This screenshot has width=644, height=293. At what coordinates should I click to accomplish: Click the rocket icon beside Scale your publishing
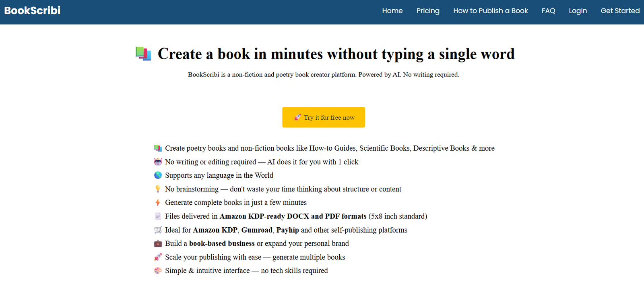click(x=158, y=257)
